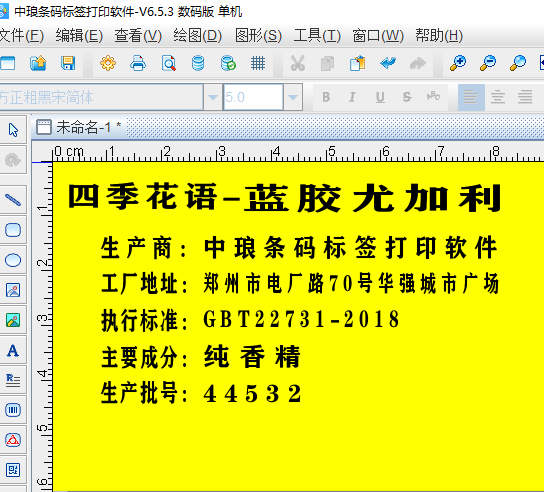Save the label with floppy icon

tap(68, 63)
